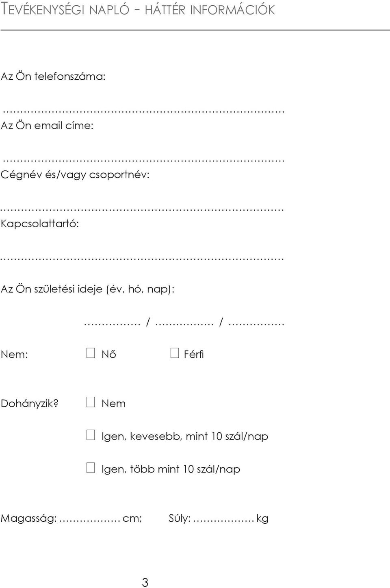The image size is (390, 588).
Task: Click the Az Ön telefonszáma label
Action: [x=53, y=76]
